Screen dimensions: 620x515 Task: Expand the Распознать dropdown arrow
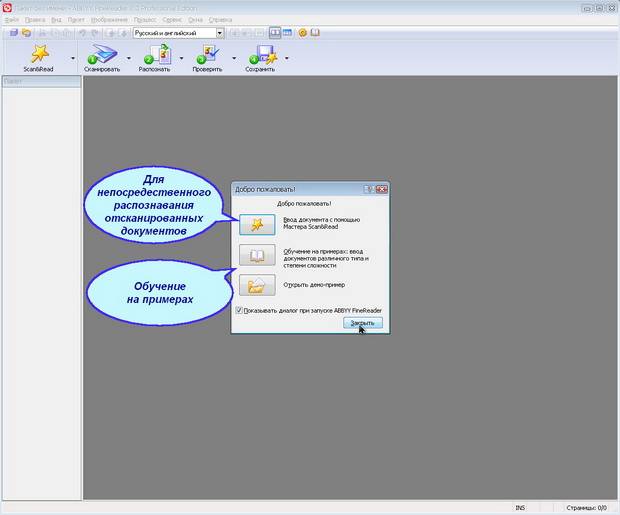pyautogui.click(x=181, y=58)
